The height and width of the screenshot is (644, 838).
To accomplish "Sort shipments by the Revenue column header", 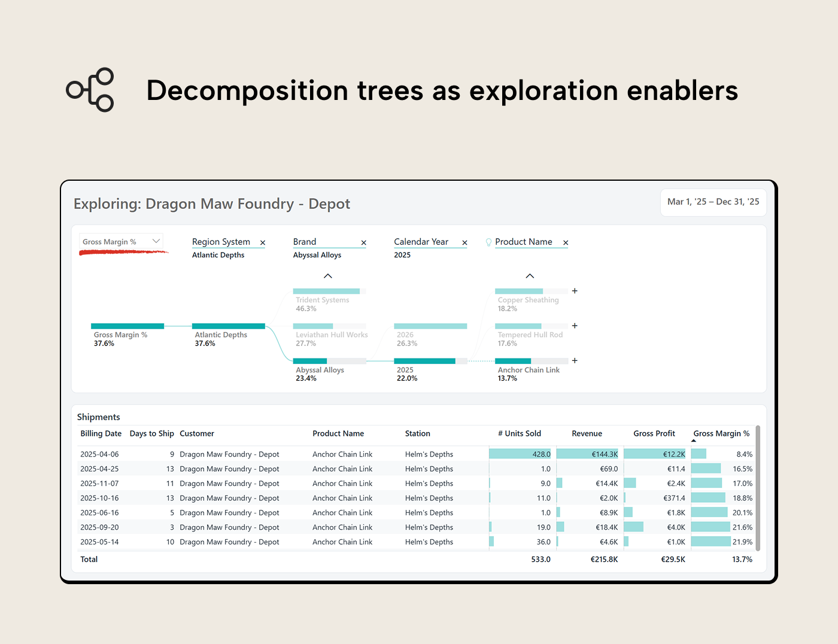I will [587, 433].
